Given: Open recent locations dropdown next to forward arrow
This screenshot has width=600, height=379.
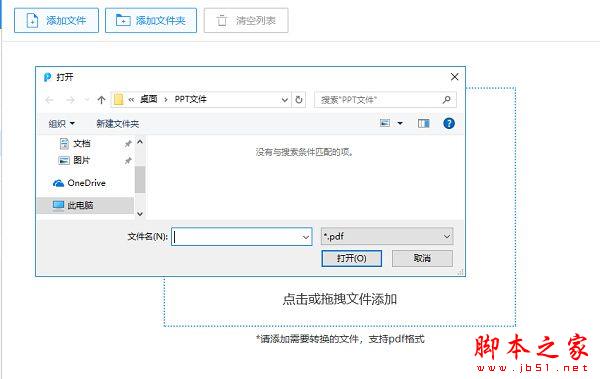Looking at the screenshot, I should (86, 100).
